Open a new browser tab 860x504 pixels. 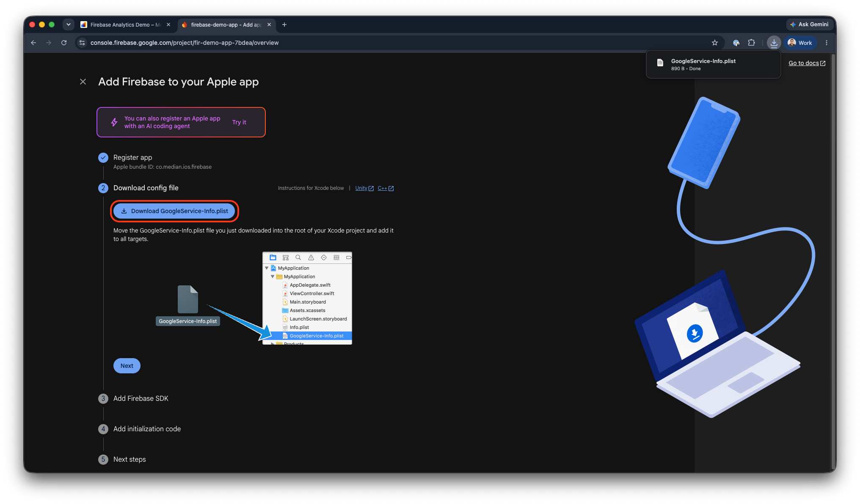click(284, 25)
